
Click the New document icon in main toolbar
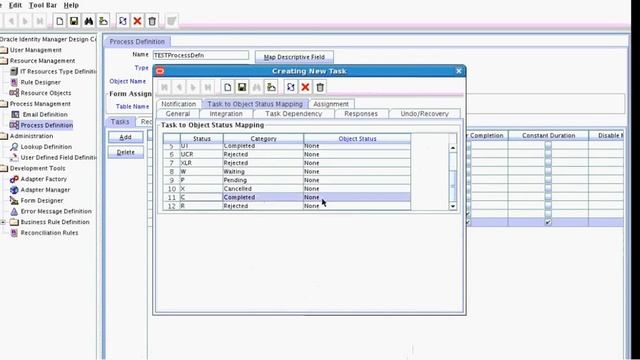click(60, 21)
